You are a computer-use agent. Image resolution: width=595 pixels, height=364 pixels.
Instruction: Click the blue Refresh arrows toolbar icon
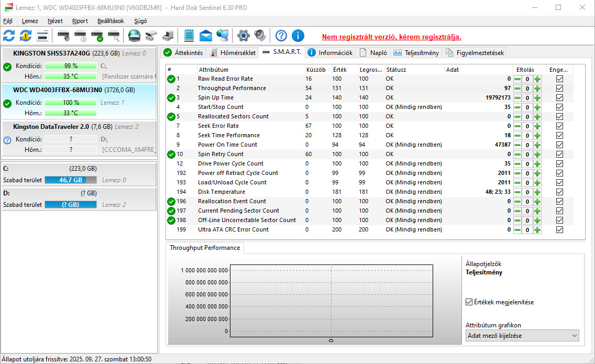click(x=9, y=36)
